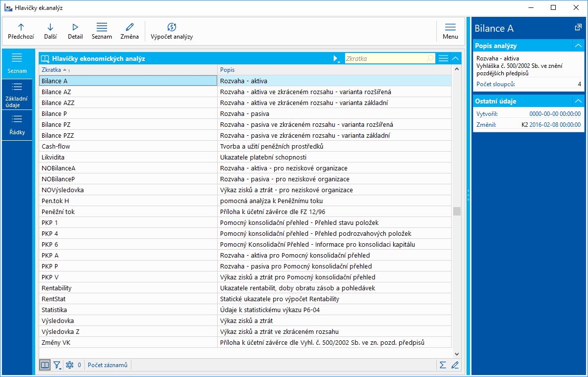Click the snowflake selection icon
The height and width of the screenshot is (377, 588).
coord(69,365)
